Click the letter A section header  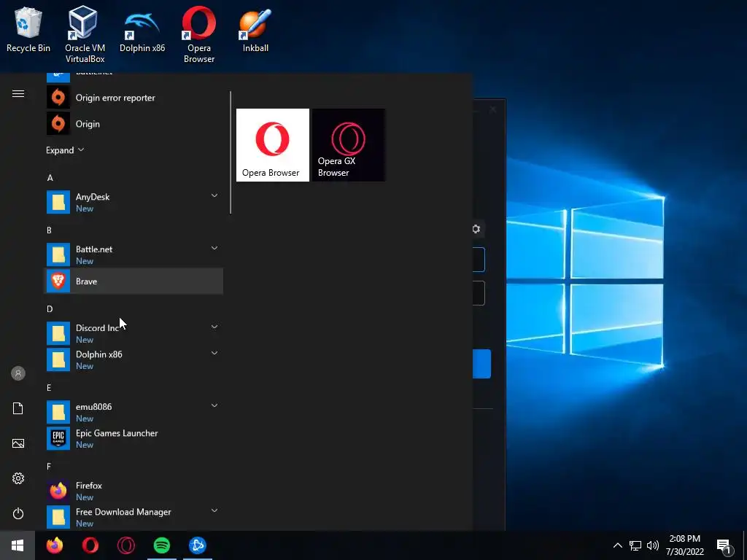point(50,178)
